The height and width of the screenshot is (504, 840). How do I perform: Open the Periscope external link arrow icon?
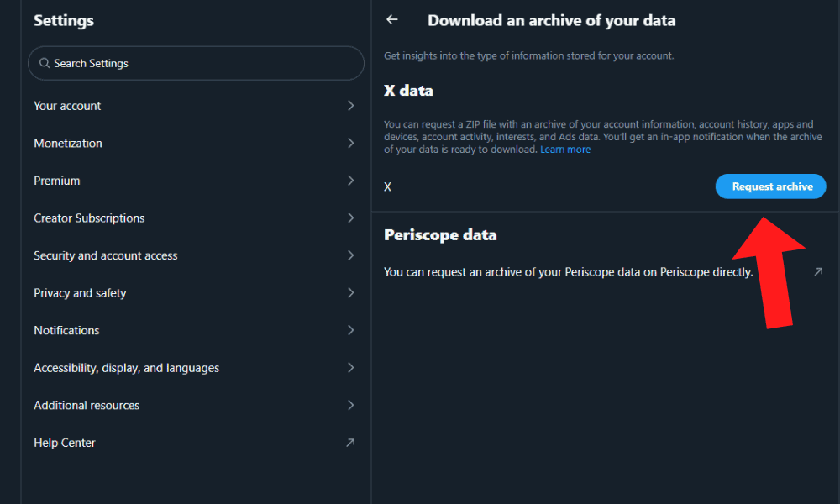(818, 272)
